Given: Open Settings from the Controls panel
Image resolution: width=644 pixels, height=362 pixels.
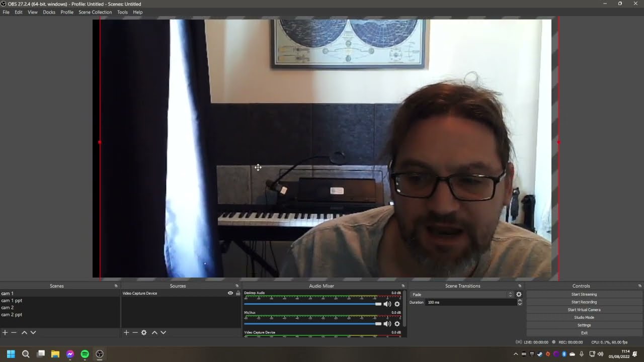Looking at the screenshot, I should point(584,325).
